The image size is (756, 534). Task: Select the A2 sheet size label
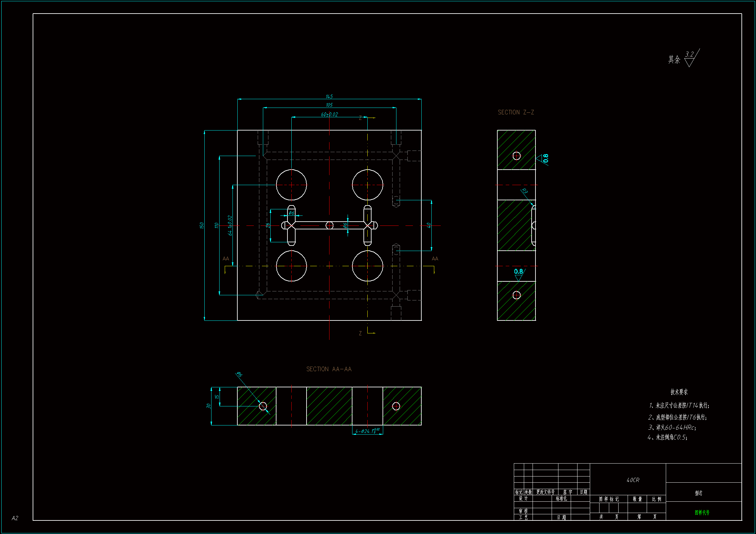point(15,518)
